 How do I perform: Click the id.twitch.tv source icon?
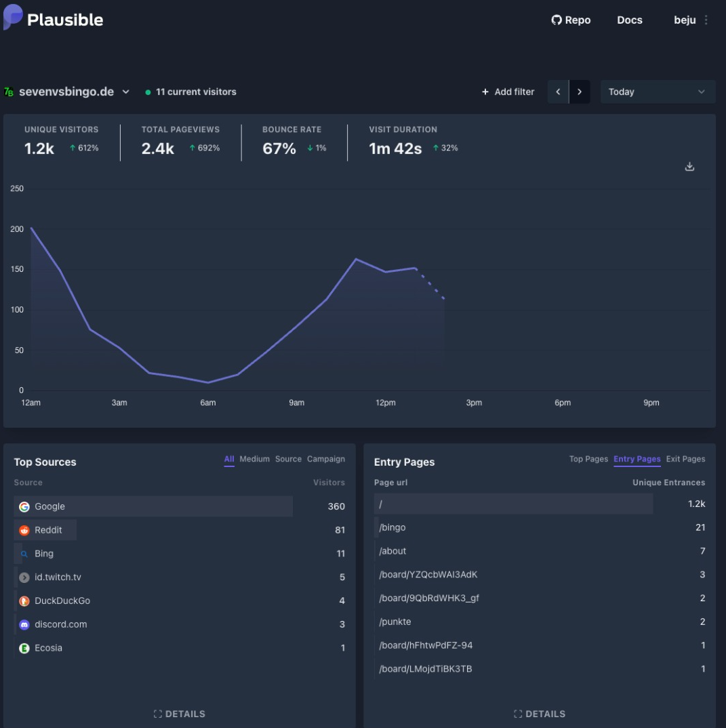(23, 577)
